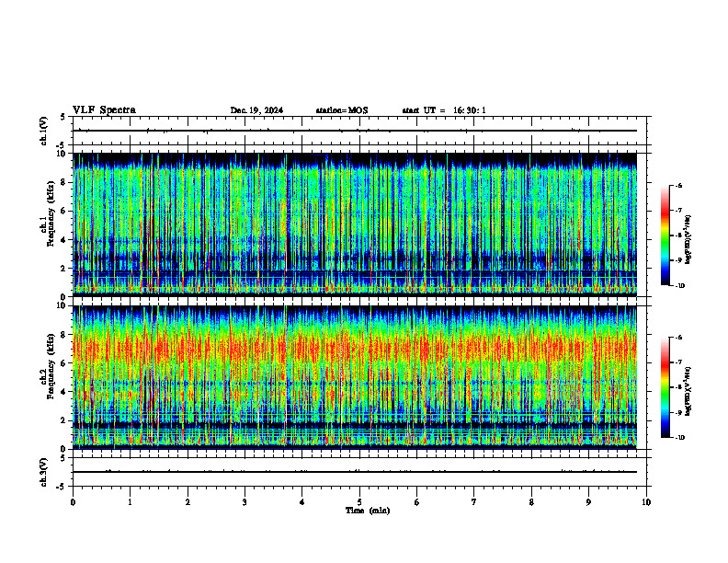The image size is (728, 563).
Task: Click the ch.1 color bar log(PSD) label
Action: coord(688,240)
